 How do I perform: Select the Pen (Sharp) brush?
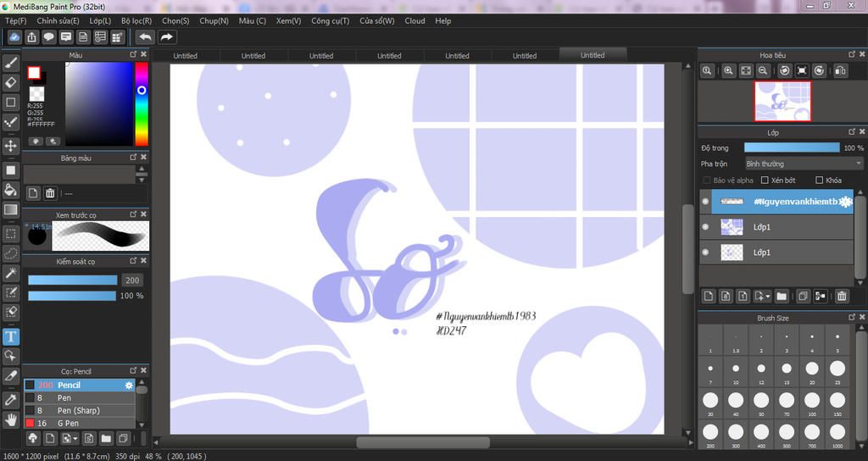point(79,411)
